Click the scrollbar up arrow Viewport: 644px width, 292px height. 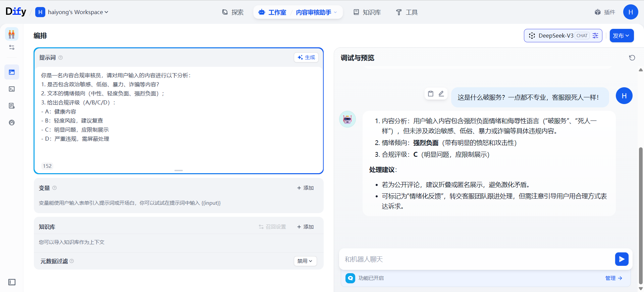641,70
